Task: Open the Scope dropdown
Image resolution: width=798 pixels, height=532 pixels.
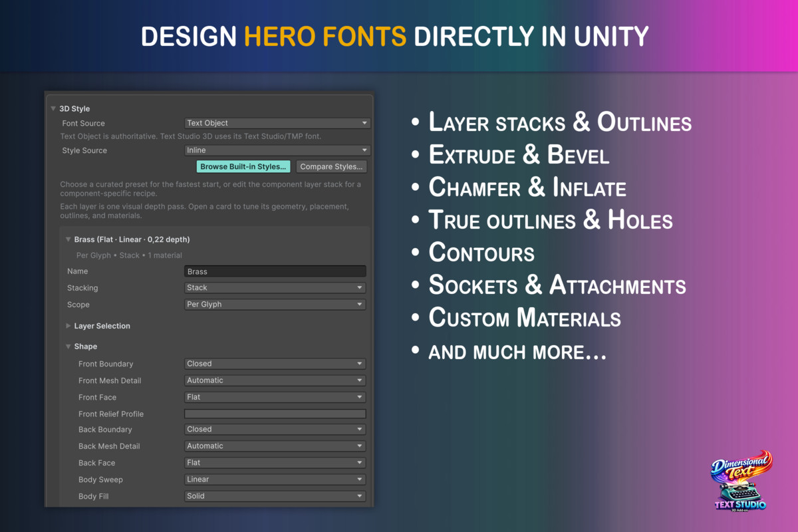Action: [x=275, y=305]
